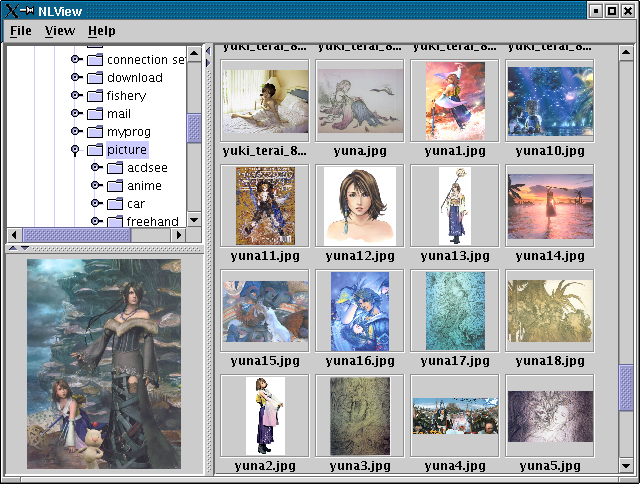
Task: Expand the anime folder node
Action: pos(96,186)
